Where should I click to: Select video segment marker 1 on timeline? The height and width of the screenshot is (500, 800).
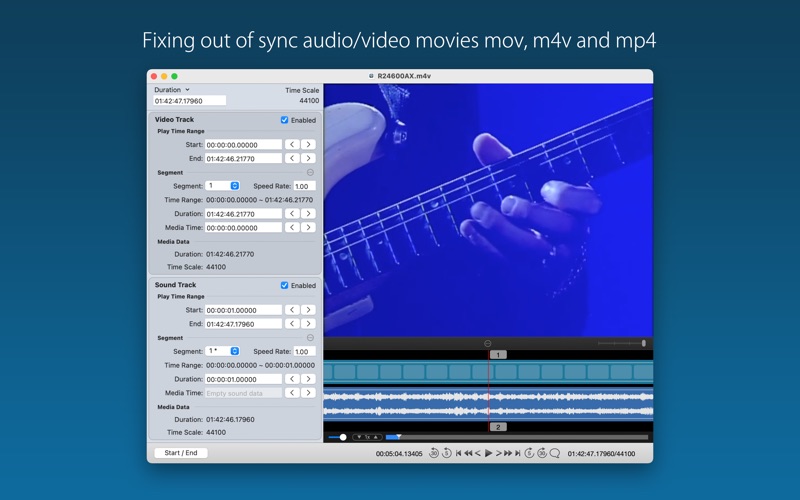498,355
